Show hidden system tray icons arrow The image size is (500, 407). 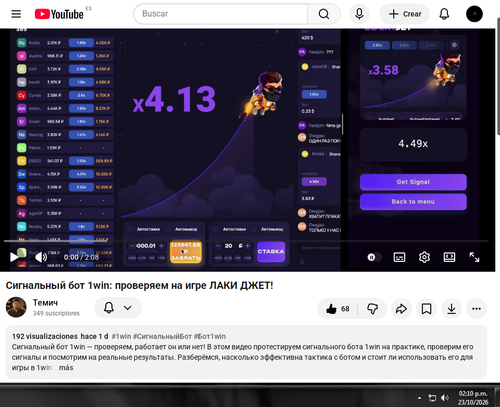click(x=419, y=398)
